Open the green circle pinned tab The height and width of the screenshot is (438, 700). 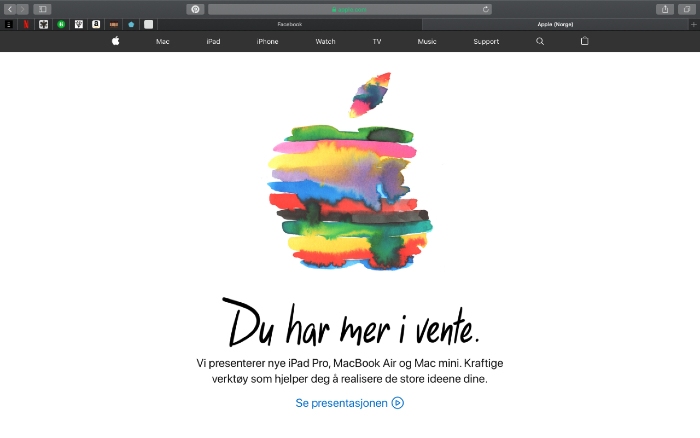coord(61,25)
